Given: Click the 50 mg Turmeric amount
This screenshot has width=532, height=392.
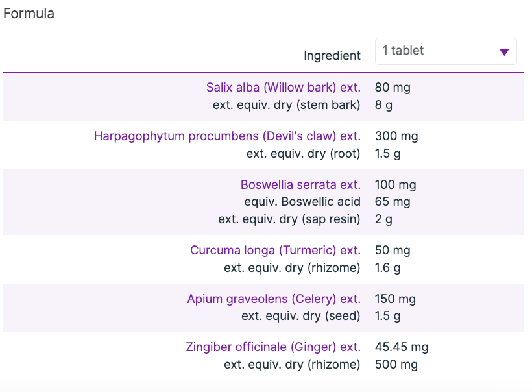Looking at the screenshot, I should pos(393,251).
